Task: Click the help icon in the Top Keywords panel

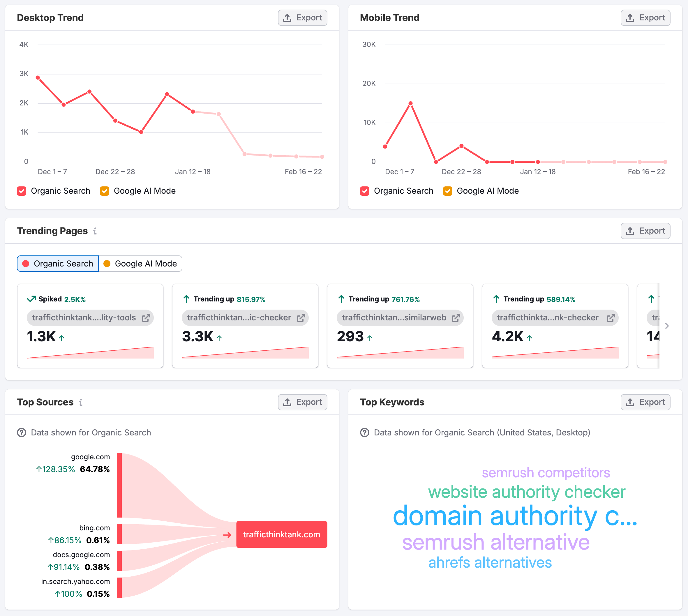Action: [x=364, y=432]
